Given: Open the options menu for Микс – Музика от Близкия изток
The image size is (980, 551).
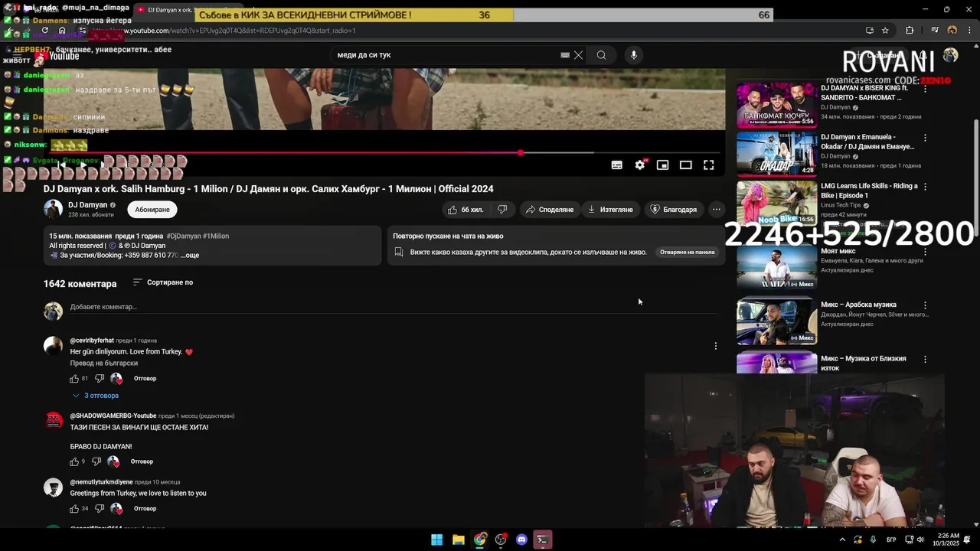Looking at the screenshot, I should coord(925,359).
